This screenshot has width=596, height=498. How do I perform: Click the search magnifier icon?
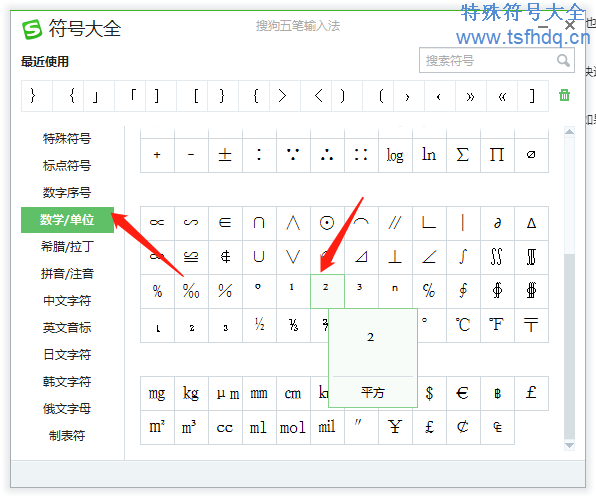pyautogui.click(x=563, y=60)
